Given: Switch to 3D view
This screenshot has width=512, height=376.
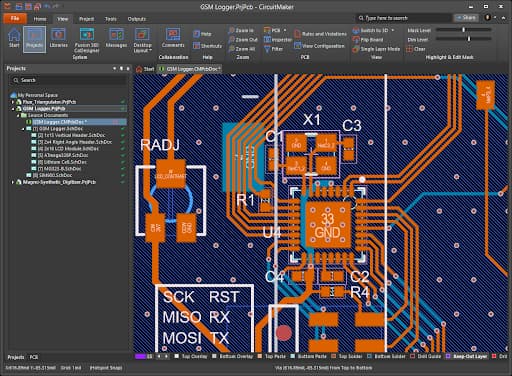Looking at the screenshot, I should click(x=374, y=30).
